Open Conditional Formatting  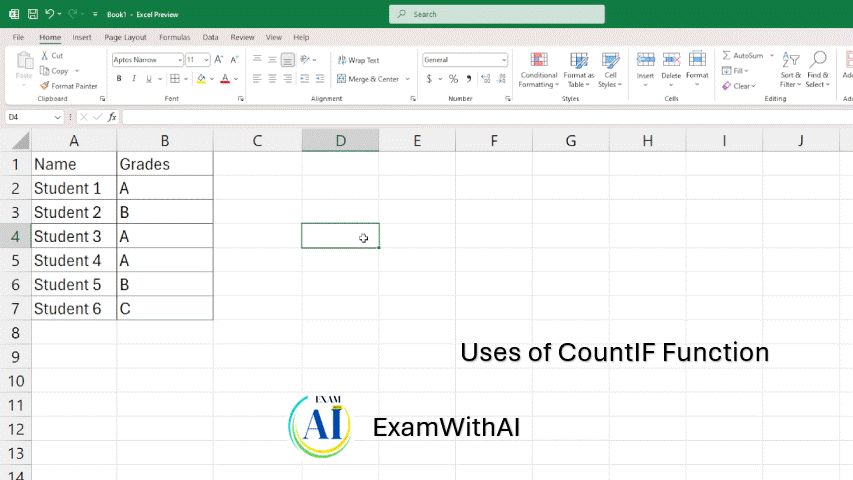[539, 70]
